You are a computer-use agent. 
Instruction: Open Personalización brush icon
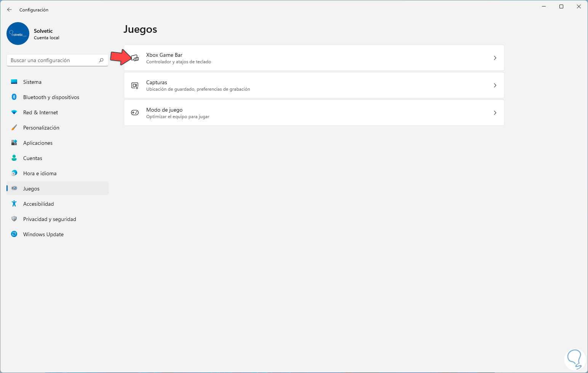coord(14,128)
